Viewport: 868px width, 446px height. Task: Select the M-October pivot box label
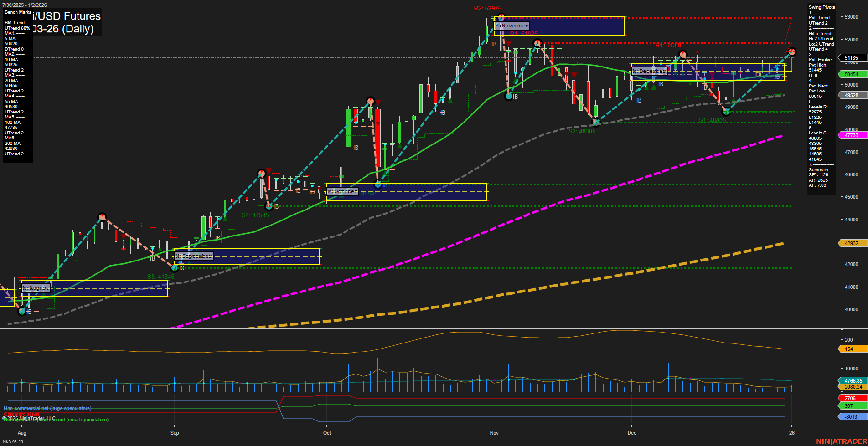tap(342, 191)
